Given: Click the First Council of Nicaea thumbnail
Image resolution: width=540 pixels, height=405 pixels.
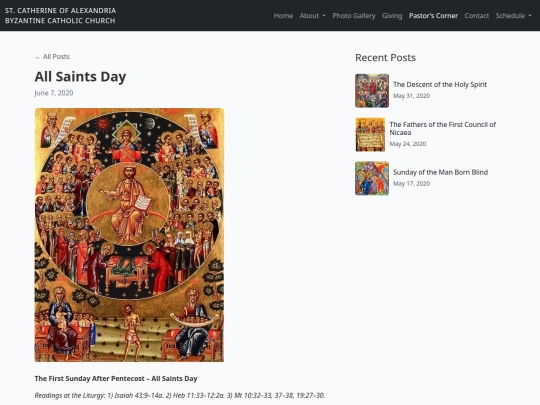Looking at the screenshot, I should pyautogui.click(x=370, y=135).
